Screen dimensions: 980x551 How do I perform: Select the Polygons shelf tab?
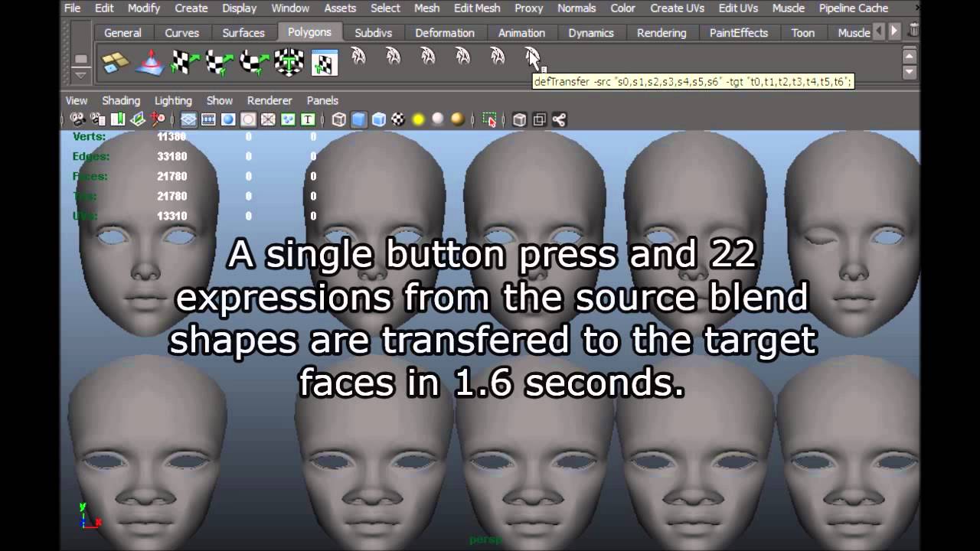(x=309, y=32)
